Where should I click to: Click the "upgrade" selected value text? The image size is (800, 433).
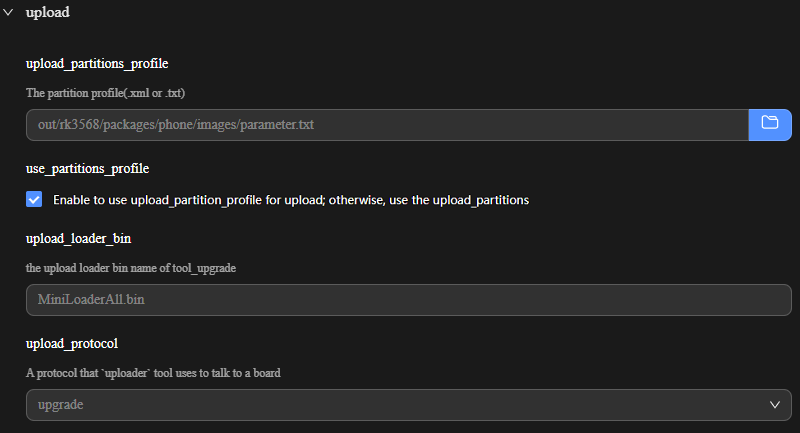click(60, 404)
